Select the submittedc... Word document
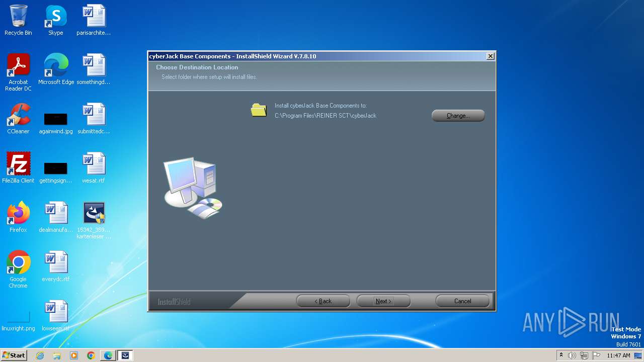644x362 pixels. click(94, 119)
